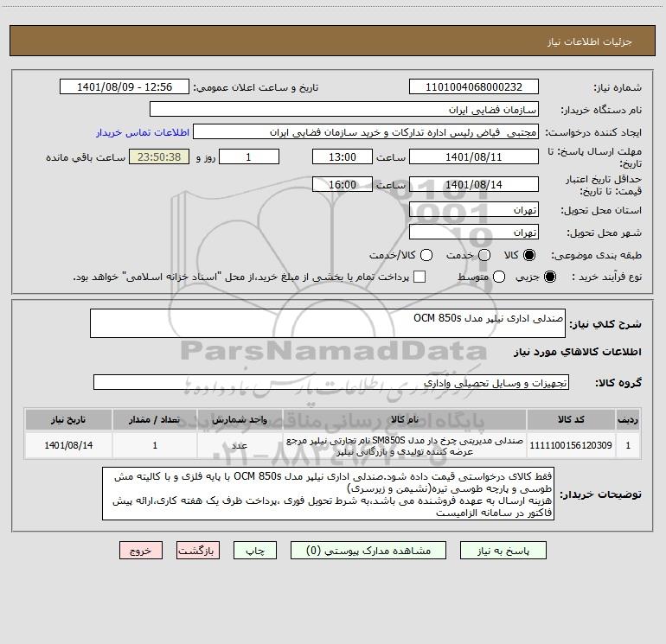Open مشاهده مدارک پیوستی (0) button

click(x=368, y=551)
